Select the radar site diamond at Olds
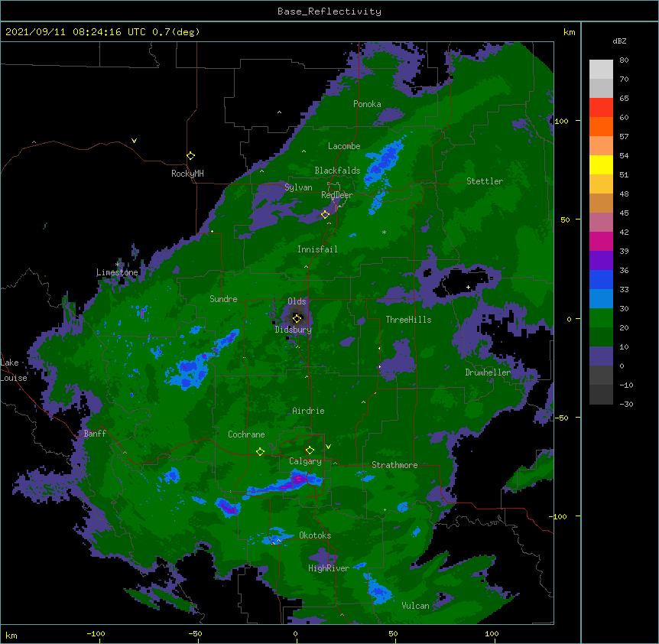 click(297, 318)
